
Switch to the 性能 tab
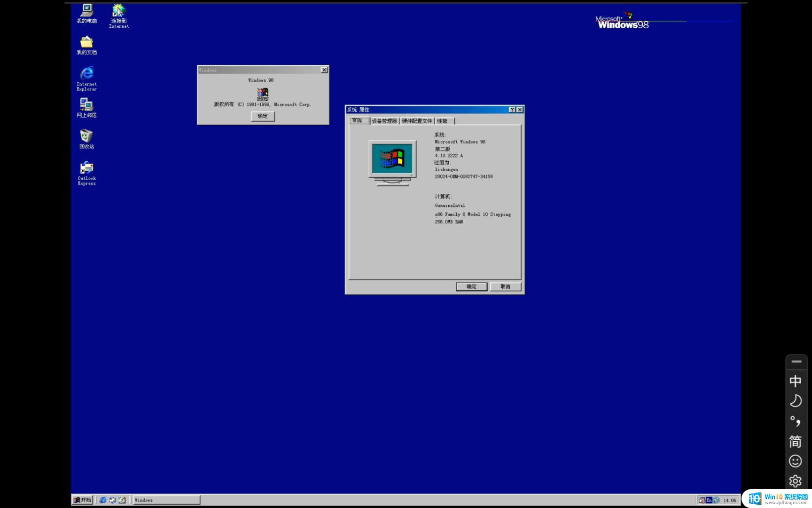(x=444, y=121)
